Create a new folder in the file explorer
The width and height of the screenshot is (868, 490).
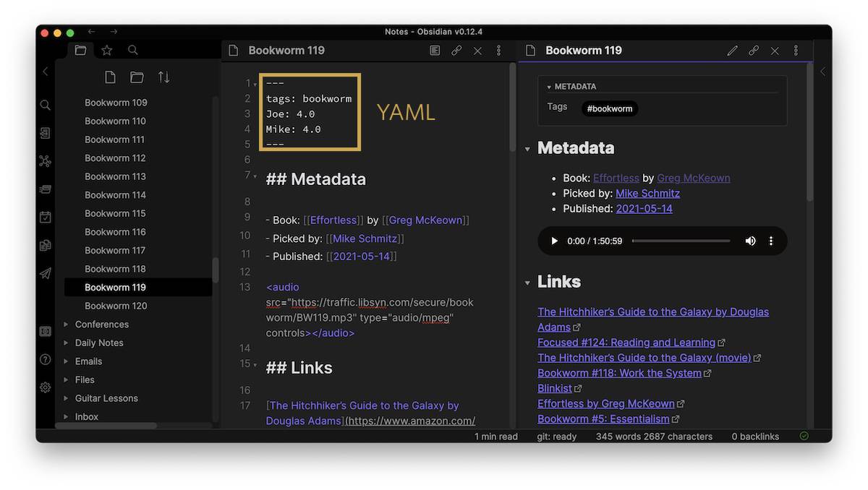click(x=137, y=77)
